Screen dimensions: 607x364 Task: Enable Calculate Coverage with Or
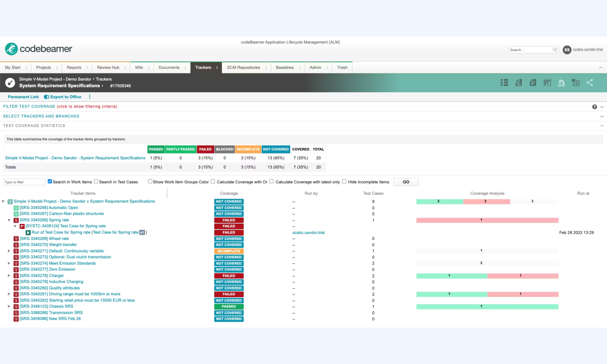[213, 181]
